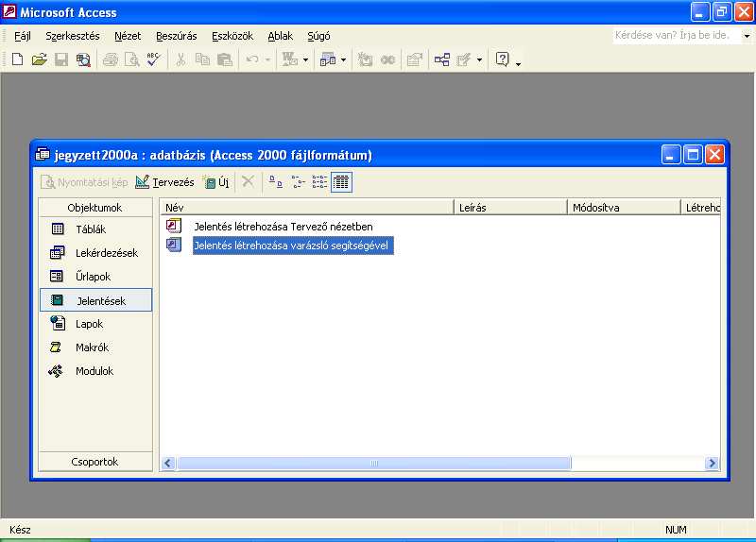
Task: Open the Nézet menu
Action: [128, 36]
